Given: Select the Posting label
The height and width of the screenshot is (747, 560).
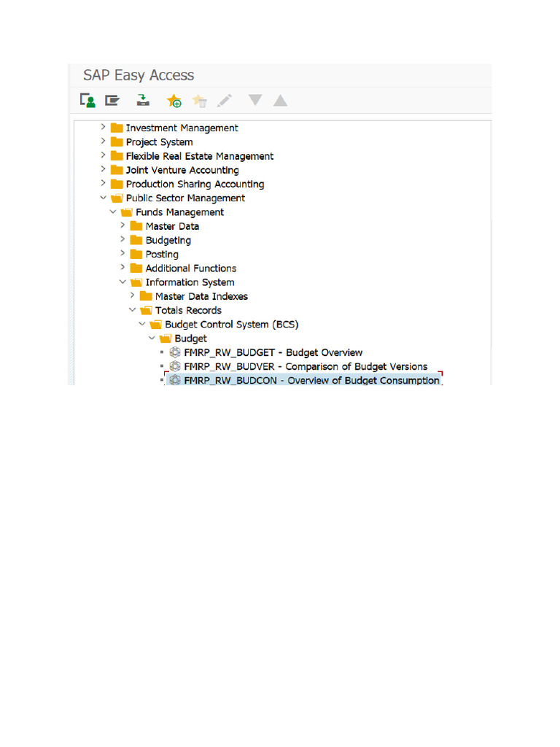Looking at the screenshot, I should click(x=162, y=255).
